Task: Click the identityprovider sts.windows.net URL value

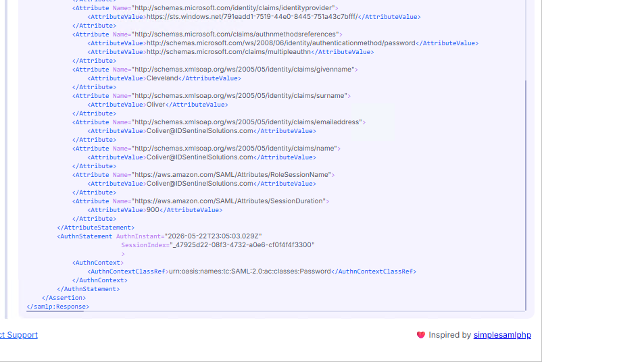Action: tap(252, 17)
